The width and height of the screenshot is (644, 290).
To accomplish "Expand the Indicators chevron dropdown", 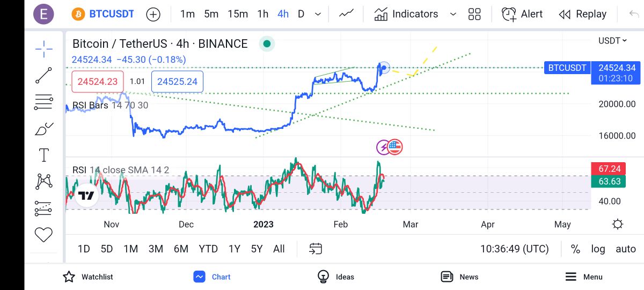I will click(452, 14).
